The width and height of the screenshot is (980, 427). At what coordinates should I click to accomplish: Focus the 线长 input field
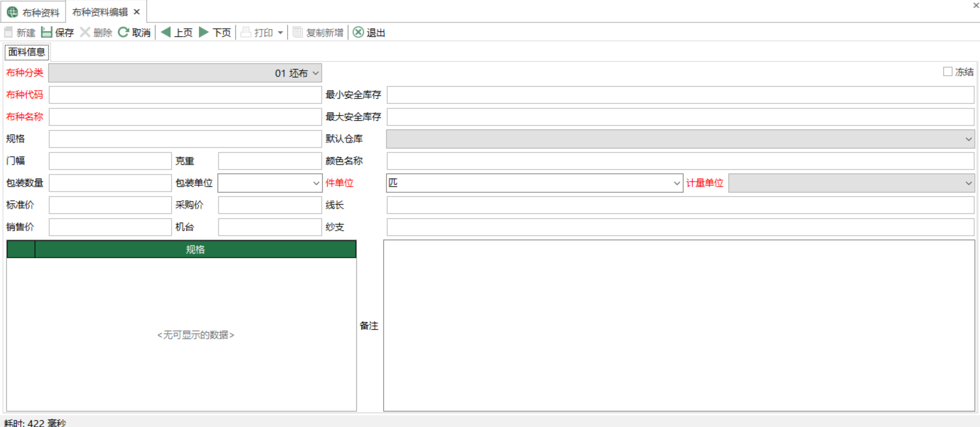point(680,205)
